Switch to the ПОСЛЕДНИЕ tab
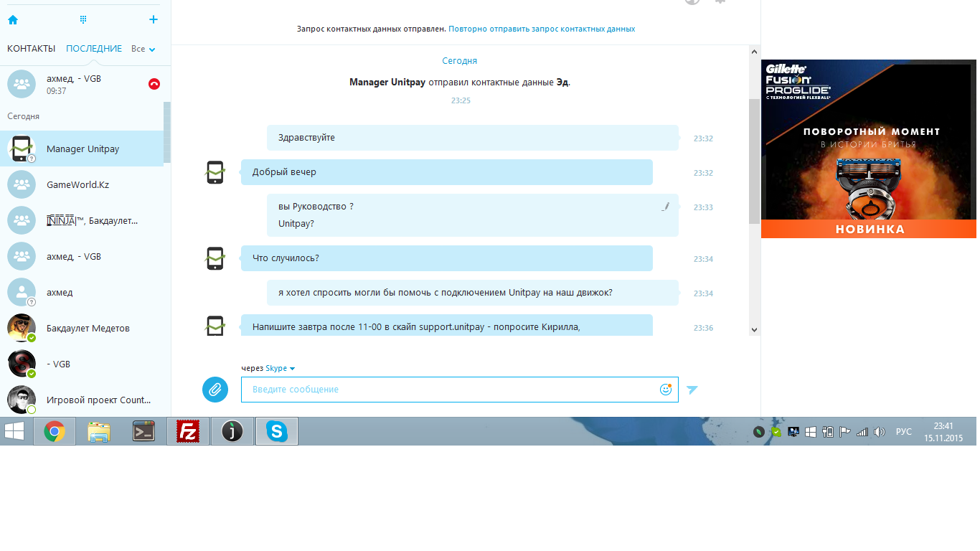 [x=94, y=49]
